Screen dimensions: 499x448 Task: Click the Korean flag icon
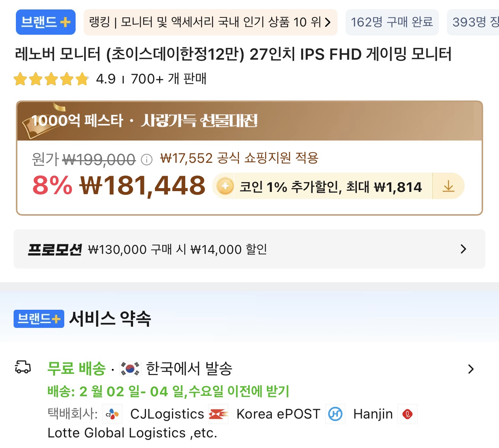pos(130,369)
